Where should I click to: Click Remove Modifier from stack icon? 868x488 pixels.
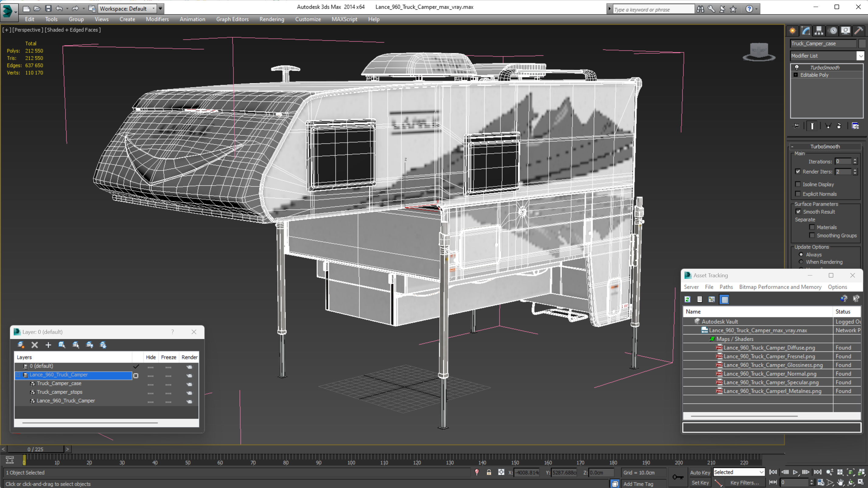click(839, 126)
